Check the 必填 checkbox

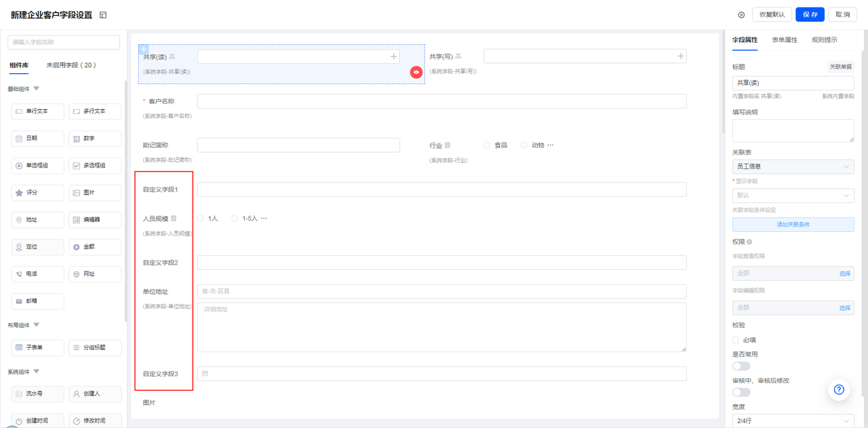(736, 340)
